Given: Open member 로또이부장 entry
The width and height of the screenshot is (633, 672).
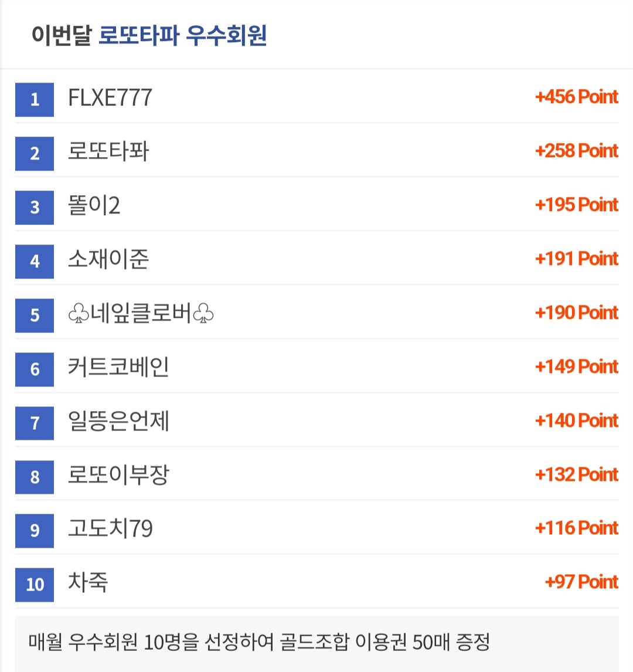Looking at the screenshot, I should click(x=118, y=475).
